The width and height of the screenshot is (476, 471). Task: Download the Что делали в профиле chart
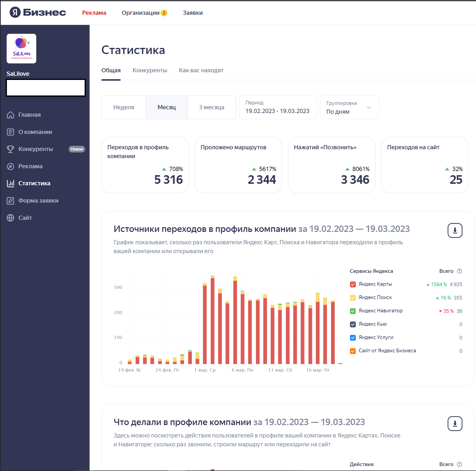tap(455, 424)
